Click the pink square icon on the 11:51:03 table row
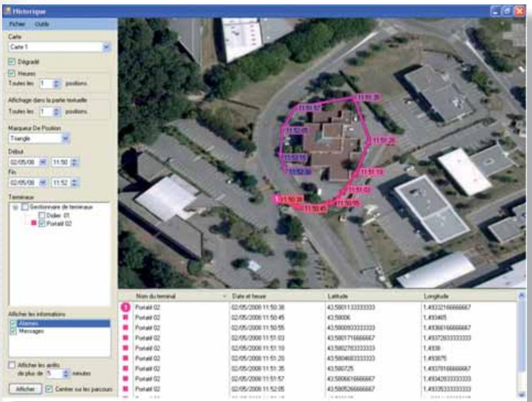 (126, 338)
